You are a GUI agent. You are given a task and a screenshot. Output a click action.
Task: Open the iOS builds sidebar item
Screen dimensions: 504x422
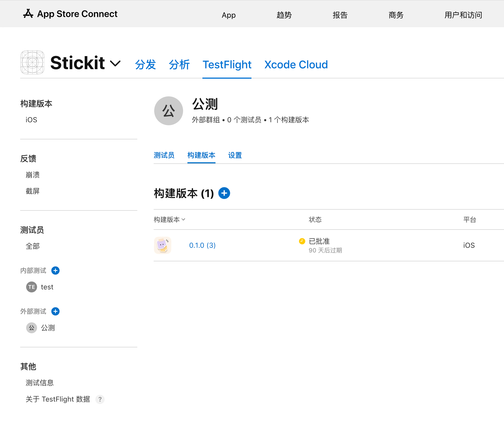(x=31, y=120)
